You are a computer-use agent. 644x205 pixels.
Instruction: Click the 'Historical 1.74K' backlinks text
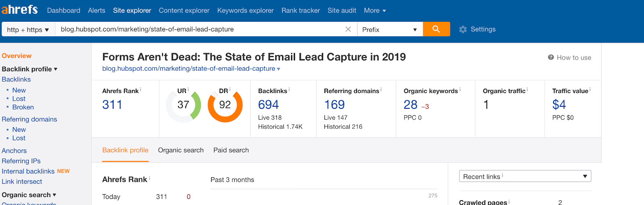[280, 126]
